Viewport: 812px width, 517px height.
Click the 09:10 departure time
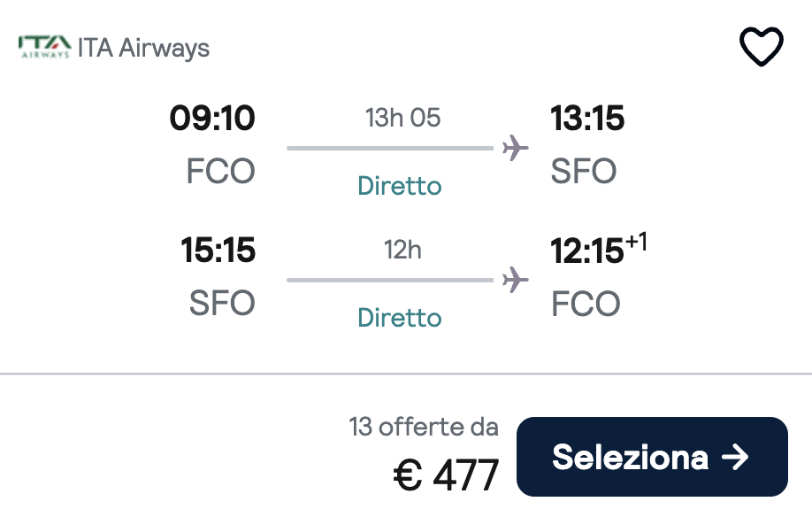(x=212, y=118)
